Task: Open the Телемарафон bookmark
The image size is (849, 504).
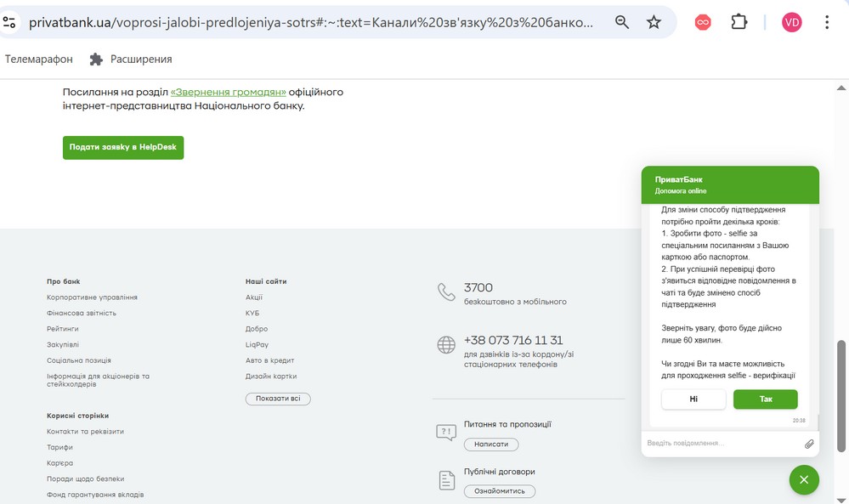Action: click(x=39, y=59)
